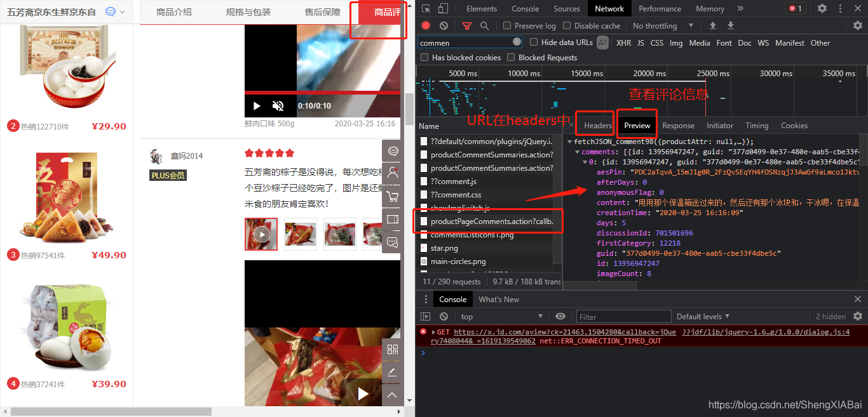This screenshot has width=868, height=417.
Task: Open the Cookies tab of the request
Action: click(x=794, y=125)
